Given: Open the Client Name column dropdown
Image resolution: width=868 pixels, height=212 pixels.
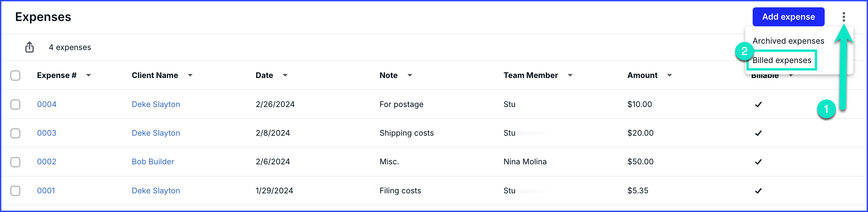Looking at the screenshot, I should (190, 75).
